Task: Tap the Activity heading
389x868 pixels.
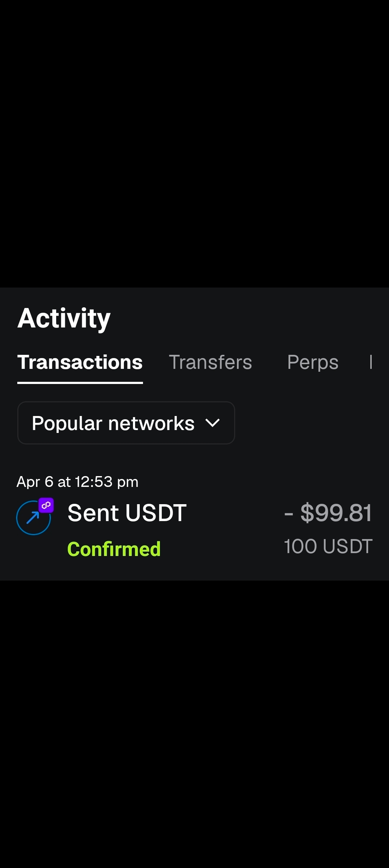Action: [x=64, y=318]
